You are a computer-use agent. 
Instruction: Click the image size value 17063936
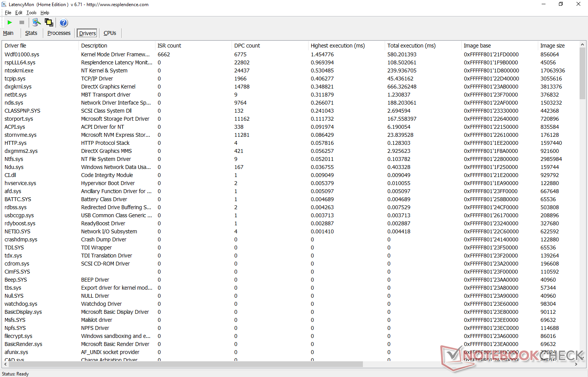pos(553,70)
